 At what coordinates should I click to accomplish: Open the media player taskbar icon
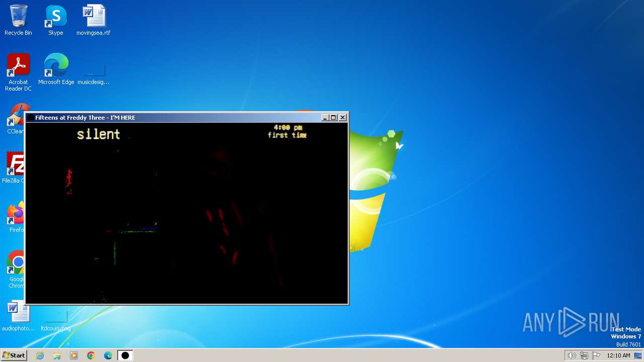tap(74, 355)
